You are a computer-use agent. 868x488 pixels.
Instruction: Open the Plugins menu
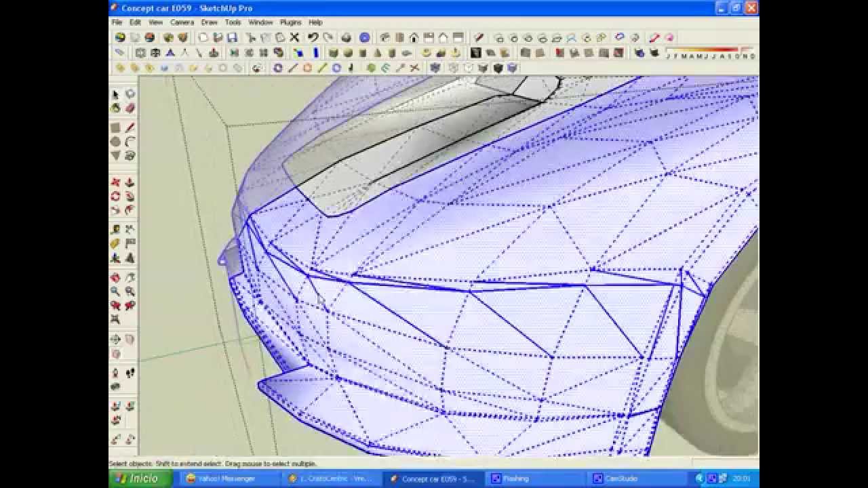pos(290,22)
